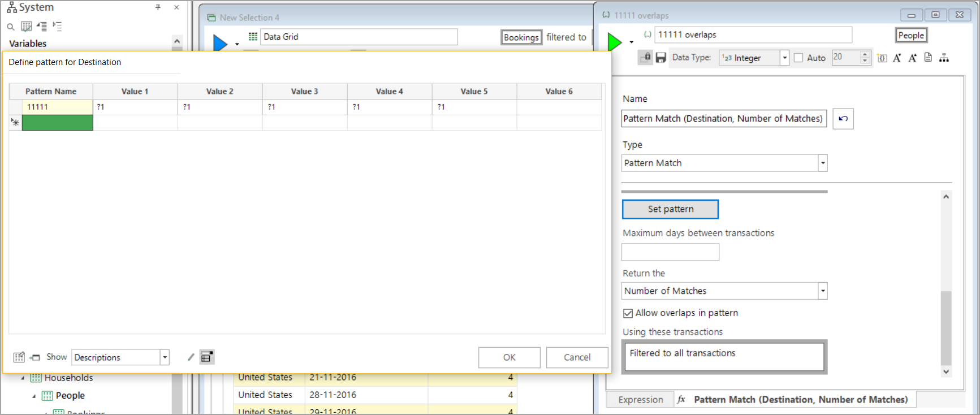Switch to the Expression tab

coord(641,400)
